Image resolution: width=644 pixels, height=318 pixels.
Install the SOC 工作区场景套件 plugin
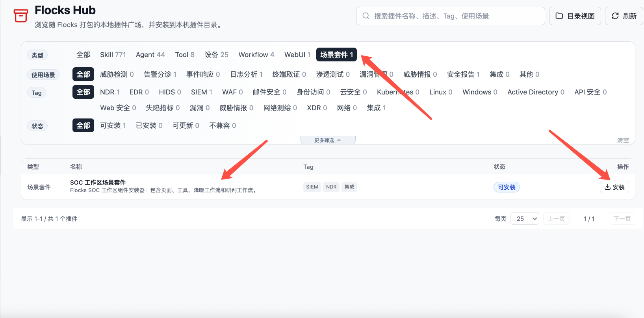(x=614, y=187)
